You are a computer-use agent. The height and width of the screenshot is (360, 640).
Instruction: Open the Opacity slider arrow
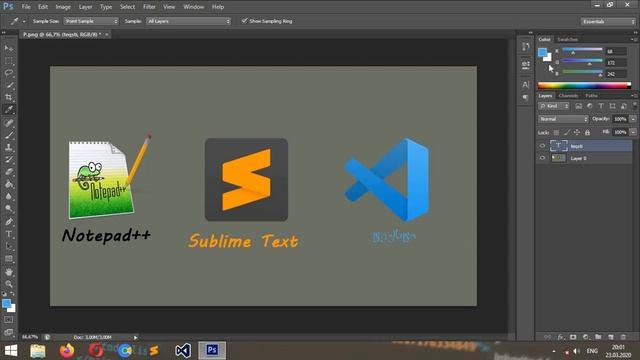633,119
